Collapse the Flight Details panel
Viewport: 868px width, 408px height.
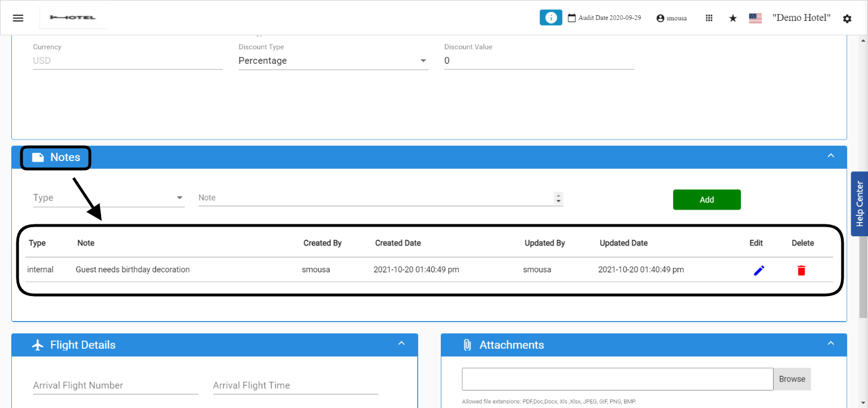pos(401,343)
